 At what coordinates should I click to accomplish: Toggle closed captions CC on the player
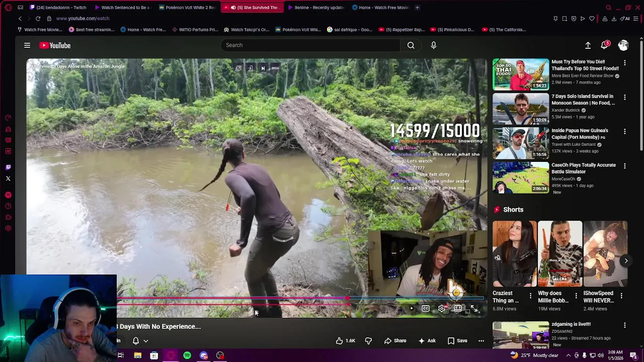coord(426,308)
